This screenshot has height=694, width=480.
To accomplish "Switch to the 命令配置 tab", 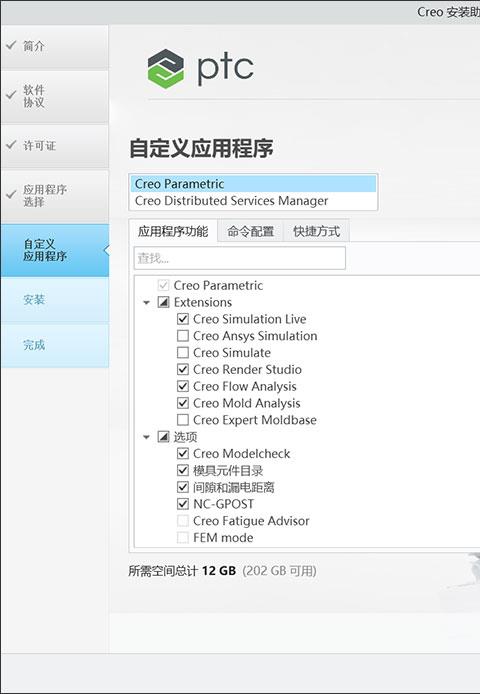I will point(250,231).
